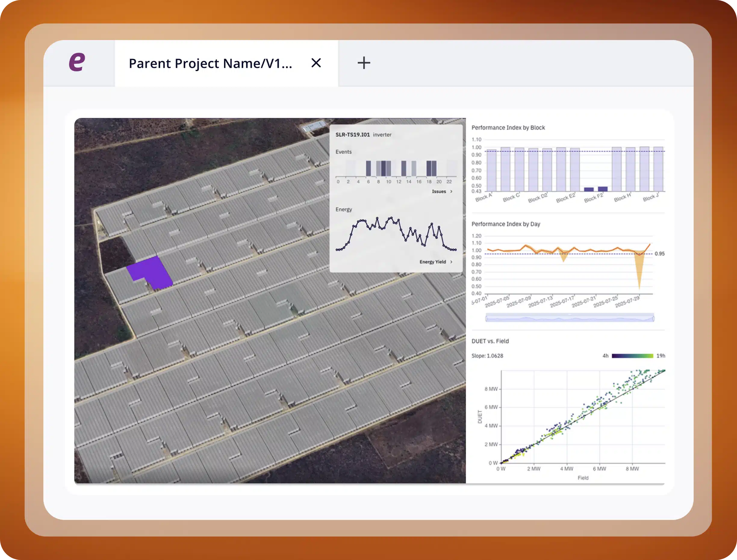The height and width of the screenshot is (560, 737).
Task: Click the dark Block F2 bar
Action: (602, 189)
